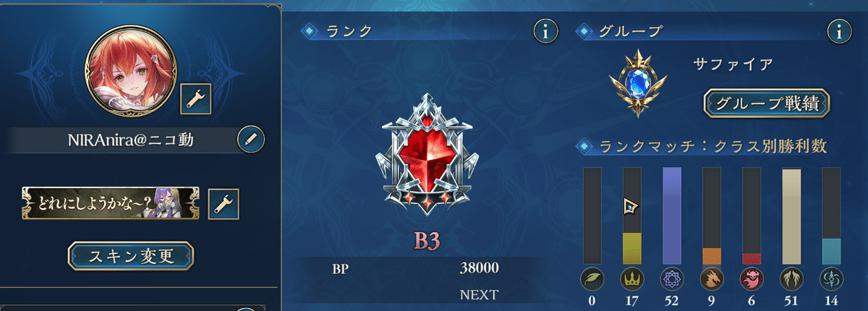Edit the player name with the pencil icon

click(x=250, y=137)
